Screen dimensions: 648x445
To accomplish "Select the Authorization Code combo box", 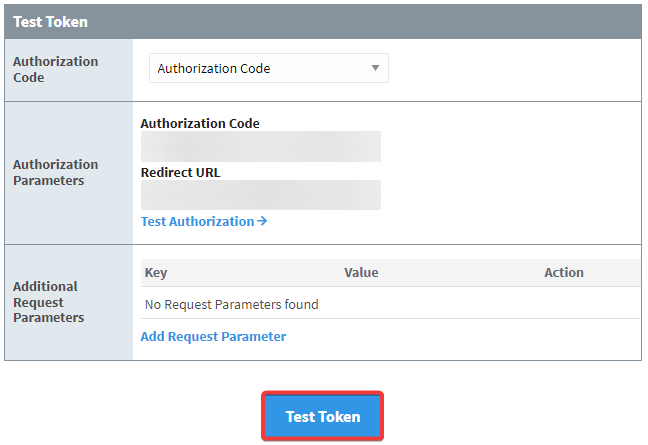I will pos(269,68).
